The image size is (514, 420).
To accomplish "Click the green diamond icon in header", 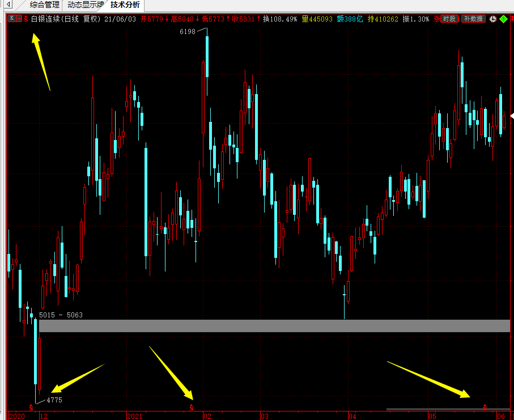I will pyautogui.click(x=503, y=19).
